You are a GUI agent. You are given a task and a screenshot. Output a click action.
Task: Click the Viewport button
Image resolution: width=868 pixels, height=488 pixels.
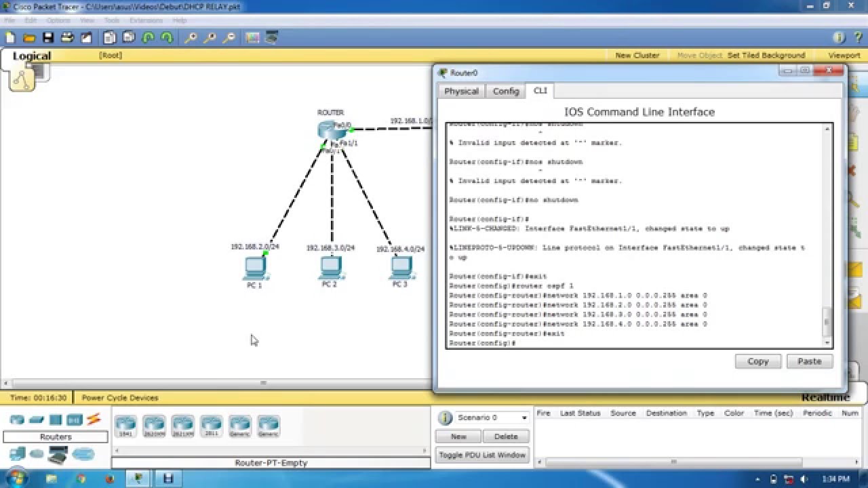click(x=844, y=56)
